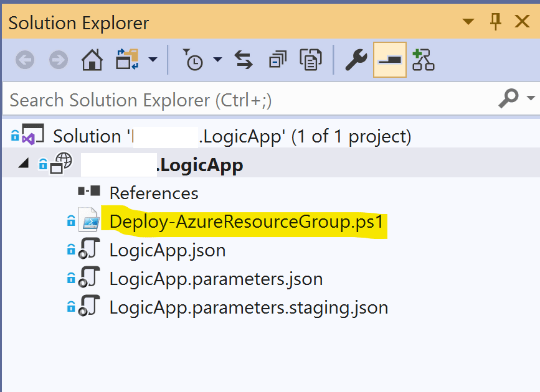
Task: Select LogicApp.parameters.staging.json file
Action: pos(249,307)
